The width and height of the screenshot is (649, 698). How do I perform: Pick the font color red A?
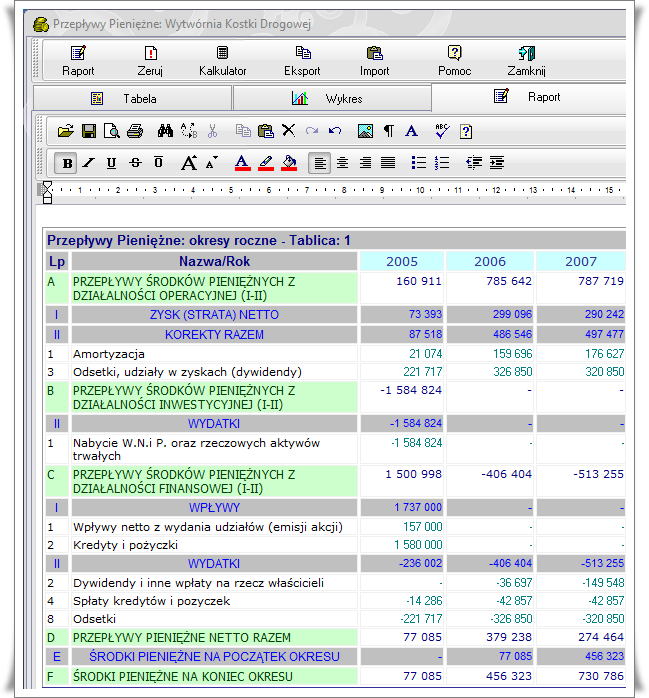coord(241,163)
